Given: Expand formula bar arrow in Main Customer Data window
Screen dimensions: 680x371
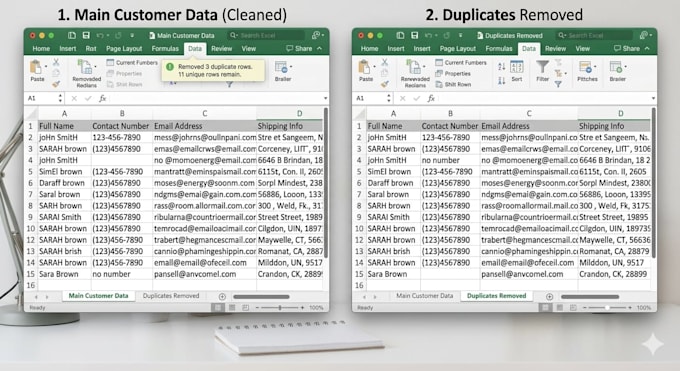Looking at the screenshot, I should [325, 98].
